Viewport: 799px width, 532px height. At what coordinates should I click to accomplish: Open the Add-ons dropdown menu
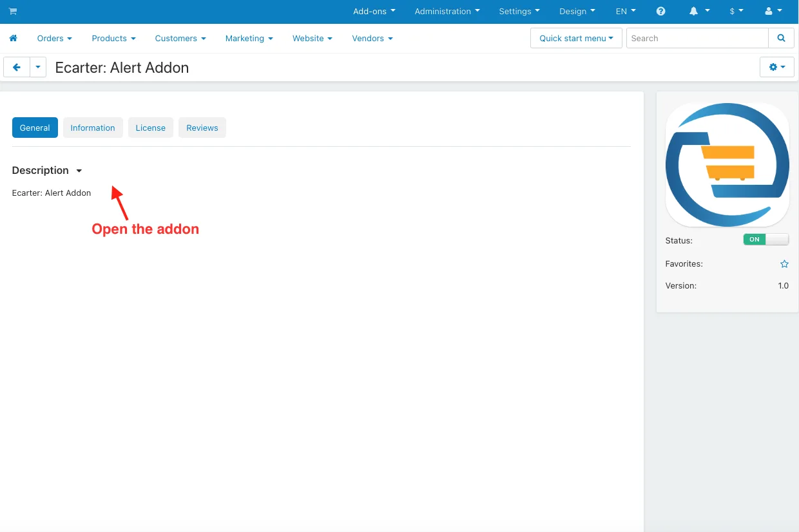click(x=374, y=12)
